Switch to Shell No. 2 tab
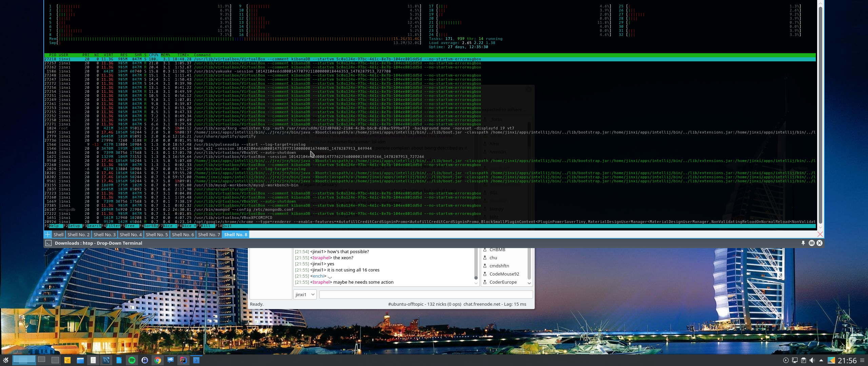This screenshot has height=366, width=868. [x=78, y=235]
